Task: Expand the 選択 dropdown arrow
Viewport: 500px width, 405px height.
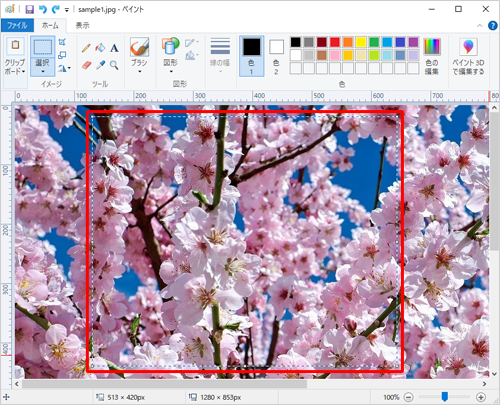Action: [43, 71]
